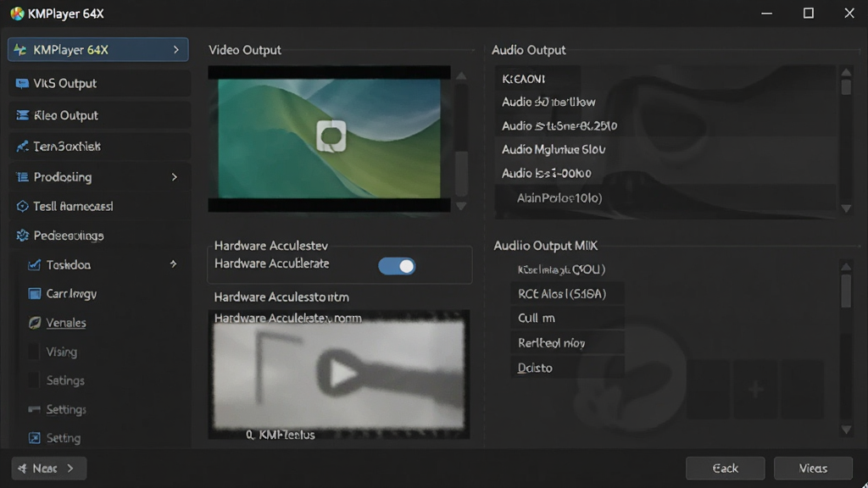Expand the Toskdoa item arrow
The height and width of the screenshot is (488, 868).
[x=173, y=264]
